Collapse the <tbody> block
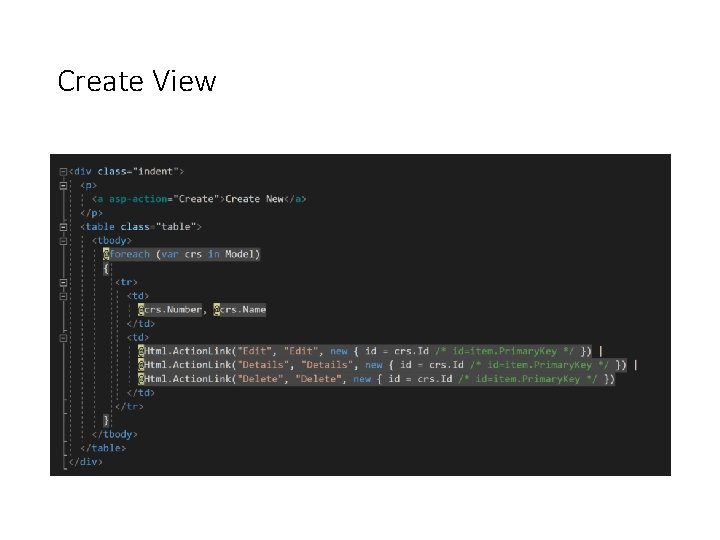This screenshot has height=540, width=720. point(63,241)
